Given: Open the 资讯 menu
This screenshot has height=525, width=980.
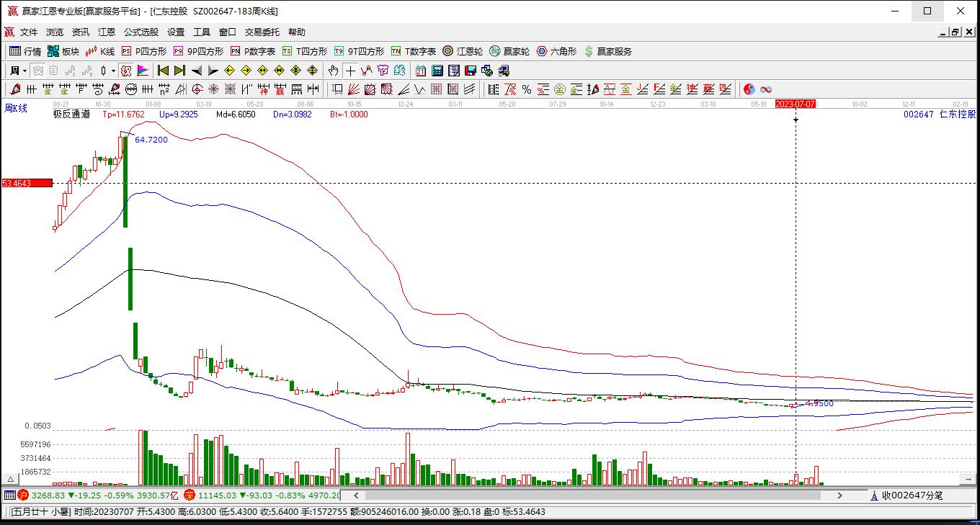Looking at the screenshot, I should pos(81,32).
